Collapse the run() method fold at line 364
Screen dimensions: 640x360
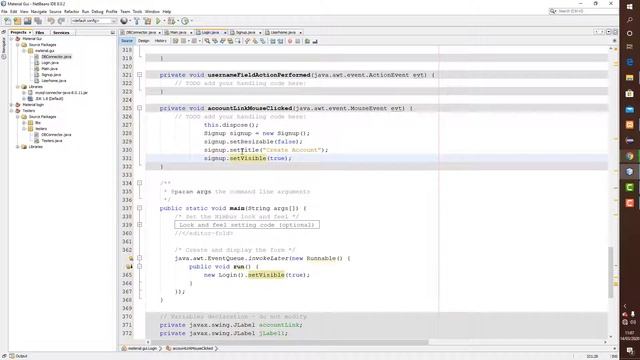[140, 267]
